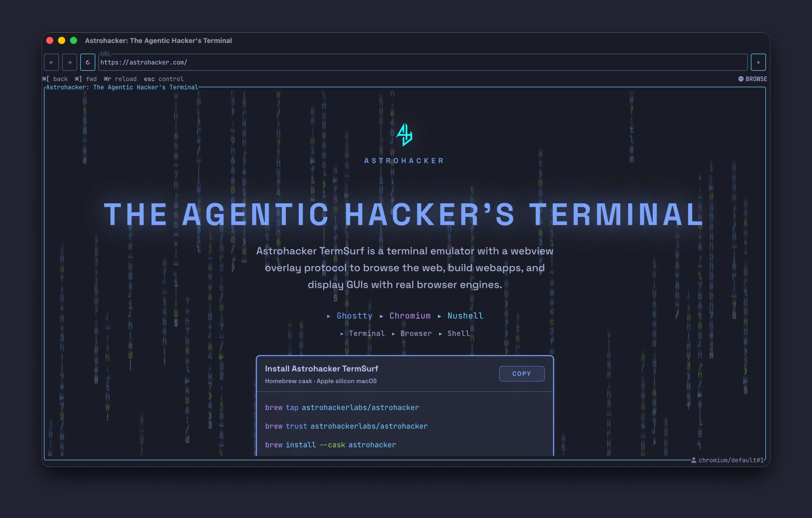812x518 pixels.
Task: Reload the page with the refresh icon
Action: pos(88,63)
